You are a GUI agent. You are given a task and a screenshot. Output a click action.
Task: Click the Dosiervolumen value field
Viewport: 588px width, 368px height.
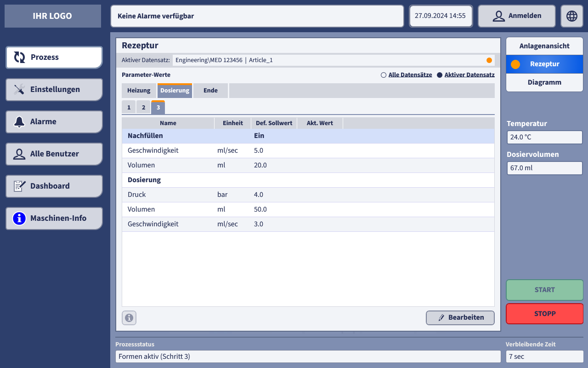tap(545, 168)
